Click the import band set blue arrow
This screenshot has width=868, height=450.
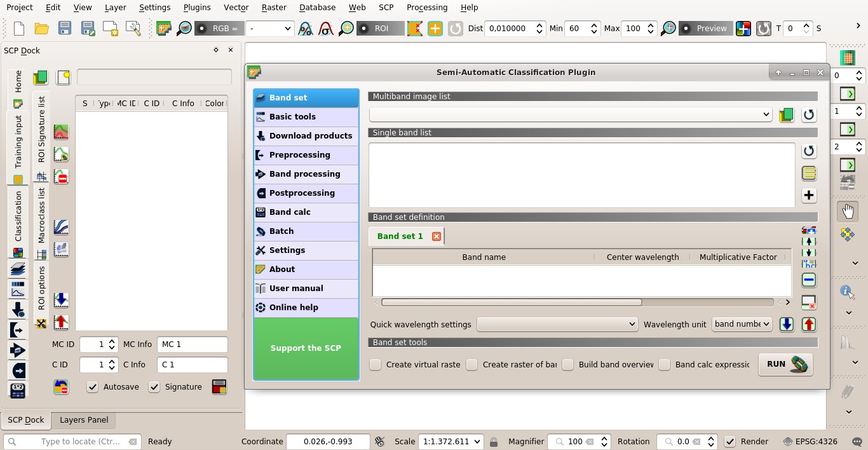(x=787, y=324)
